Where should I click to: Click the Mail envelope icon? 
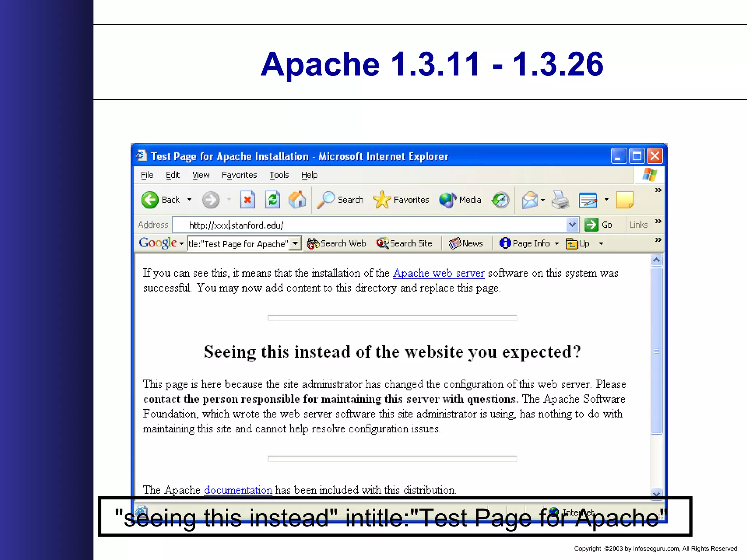[x=530, y=200]
